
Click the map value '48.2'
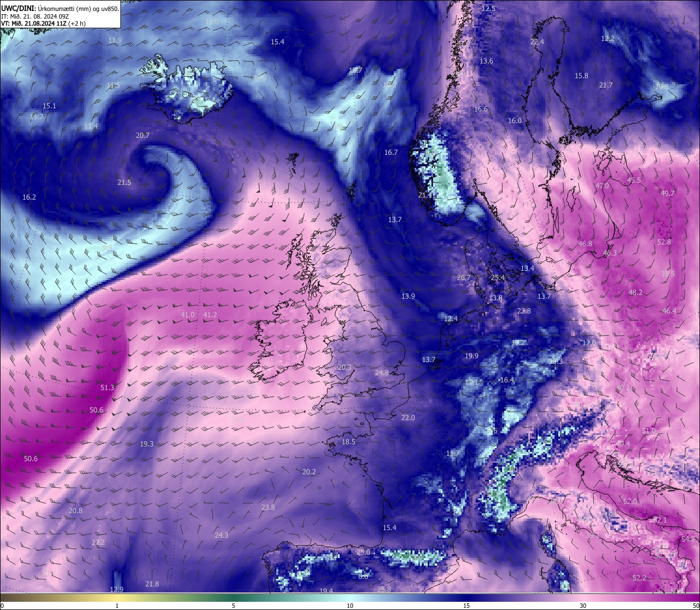point(635,293)
